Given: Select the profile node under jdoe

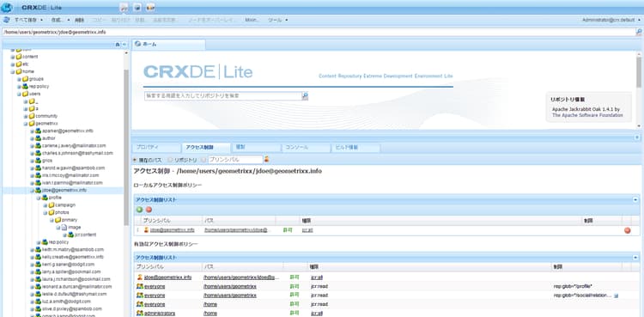Looking at the screenshot, I should (55, 198).
